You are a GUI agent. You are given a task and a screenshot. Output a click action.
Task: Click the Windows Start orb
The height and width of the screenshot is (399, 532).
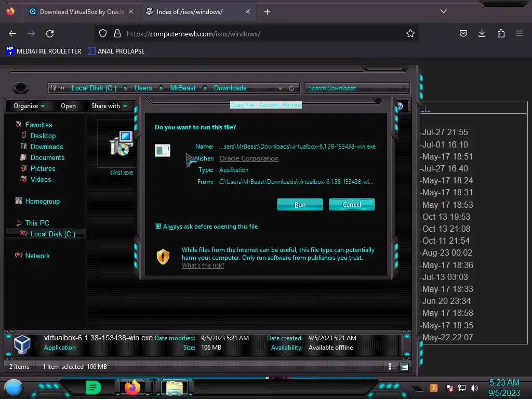pyautogui.click(x=14, y=388)
